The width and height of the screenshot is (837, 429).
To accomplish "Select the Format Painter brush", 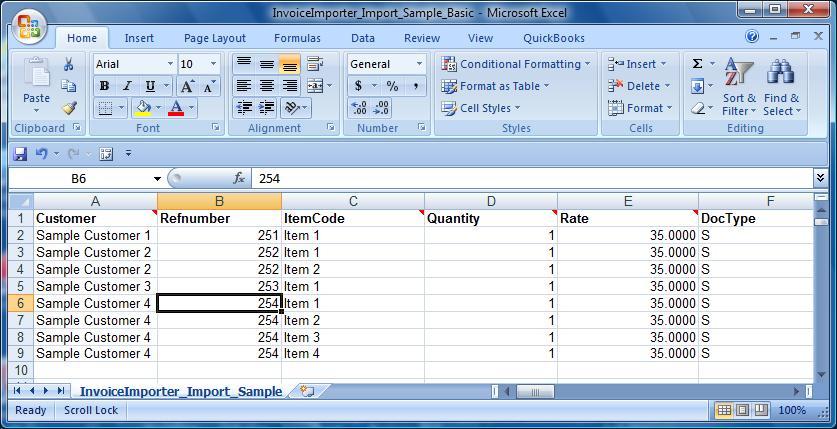I will point(68,108).
